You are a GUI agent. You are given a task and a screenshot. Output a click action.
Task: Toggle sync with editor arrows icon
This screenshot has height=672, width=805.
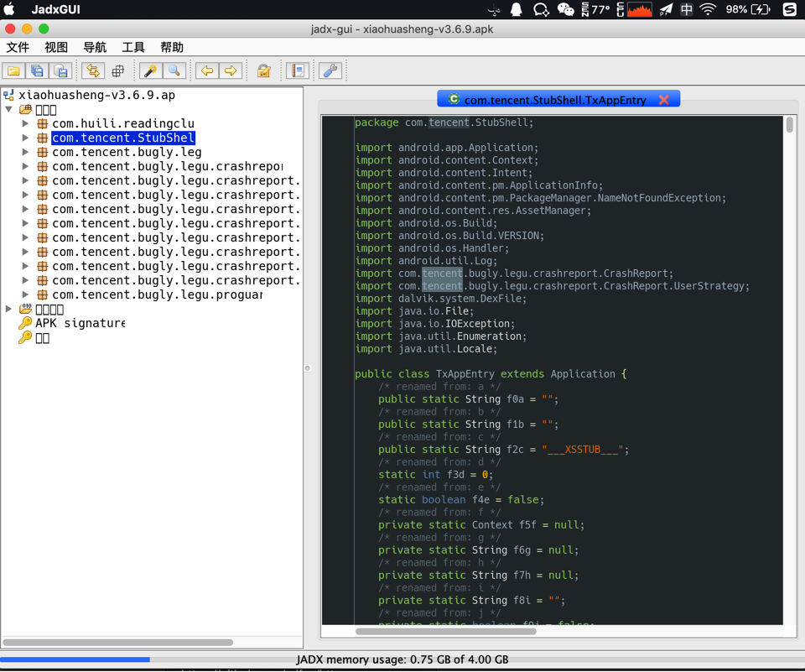[x=93, y=70]
